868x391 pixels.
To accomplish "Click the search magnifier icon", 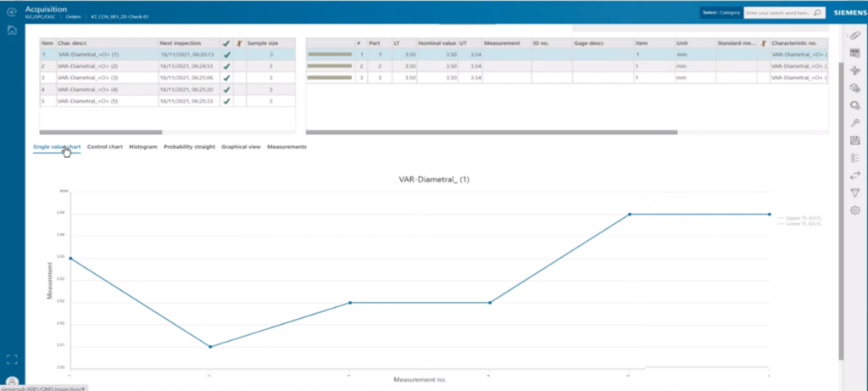I will point(816,12).
